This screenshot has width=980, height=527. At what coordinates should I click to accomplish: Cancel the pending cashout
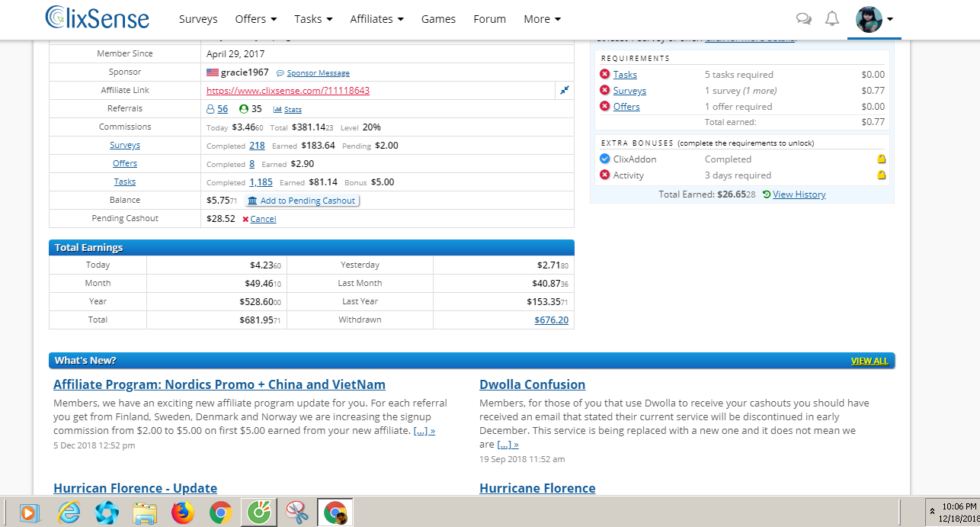(x=263, y=219)
